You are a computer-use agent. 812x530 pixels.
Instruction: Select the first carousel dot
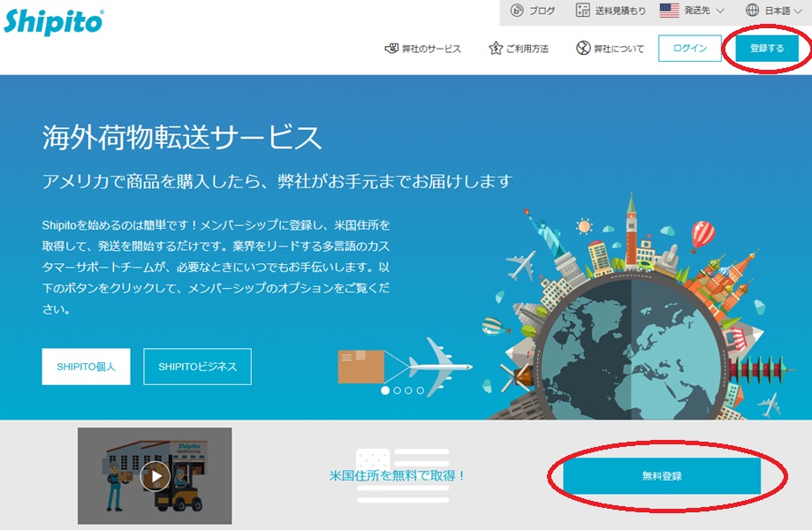(385, 390)
